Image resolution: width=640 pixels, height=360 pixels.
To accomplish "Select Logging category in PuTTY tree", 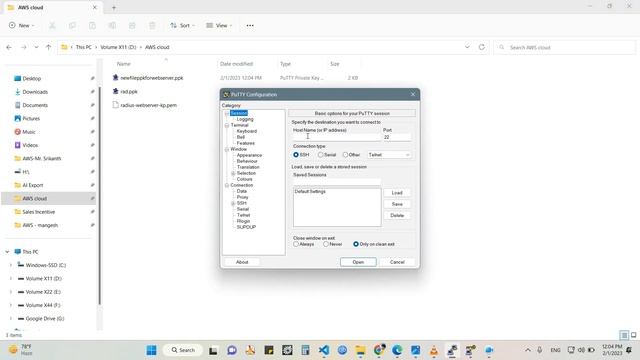I will tap(245, 119).
